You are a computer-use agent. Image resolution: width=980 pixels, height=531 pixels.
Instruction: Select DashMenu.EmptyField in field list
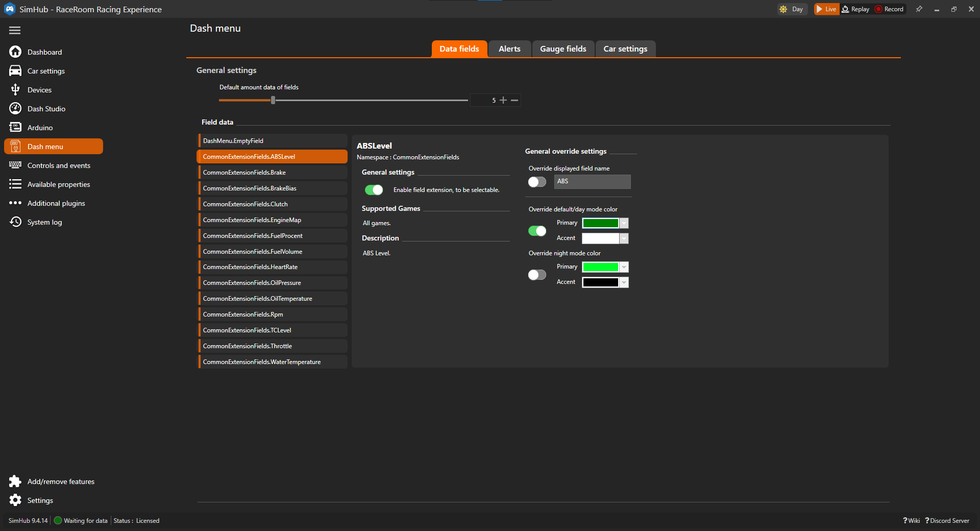273,141
